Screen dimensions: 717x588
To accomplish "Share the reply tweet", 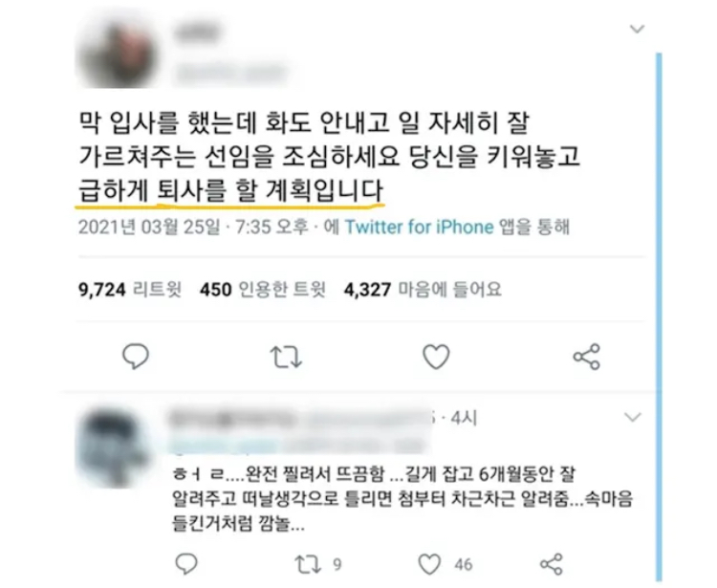I will pos(552,564).
